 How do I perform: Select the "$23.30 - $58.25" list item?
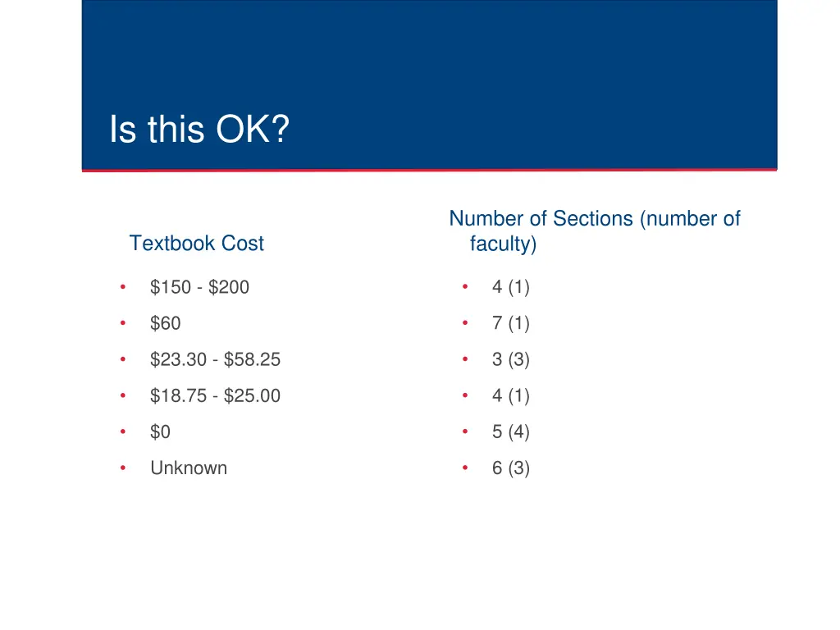click(215, 359)
